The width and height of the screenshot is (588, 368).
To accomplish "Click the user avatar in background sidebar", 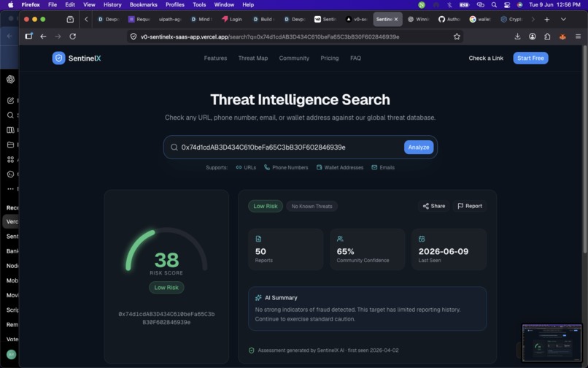I will click(x=11, y=354).
